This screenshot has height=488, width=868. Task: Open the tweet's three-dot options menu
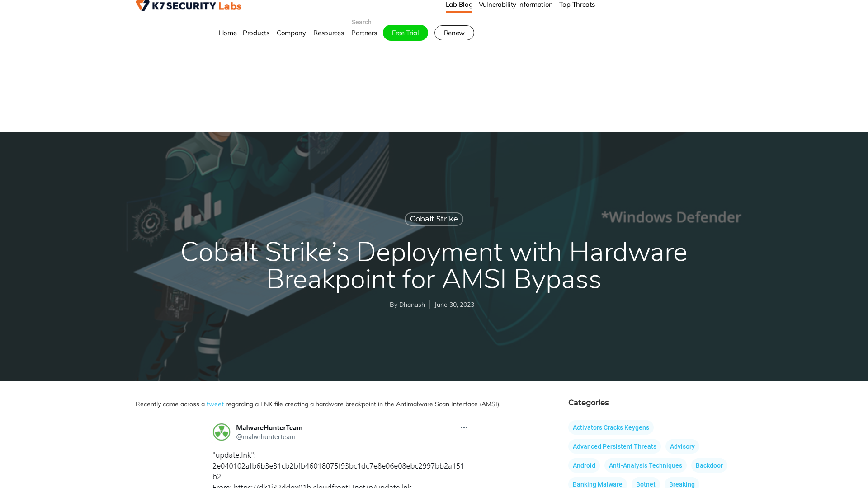464,427
